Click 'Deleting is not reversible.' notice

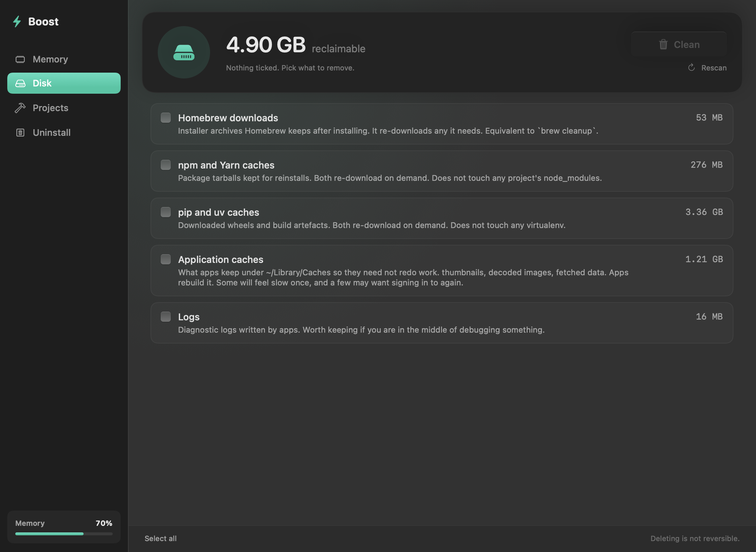(x=695, y=539)
